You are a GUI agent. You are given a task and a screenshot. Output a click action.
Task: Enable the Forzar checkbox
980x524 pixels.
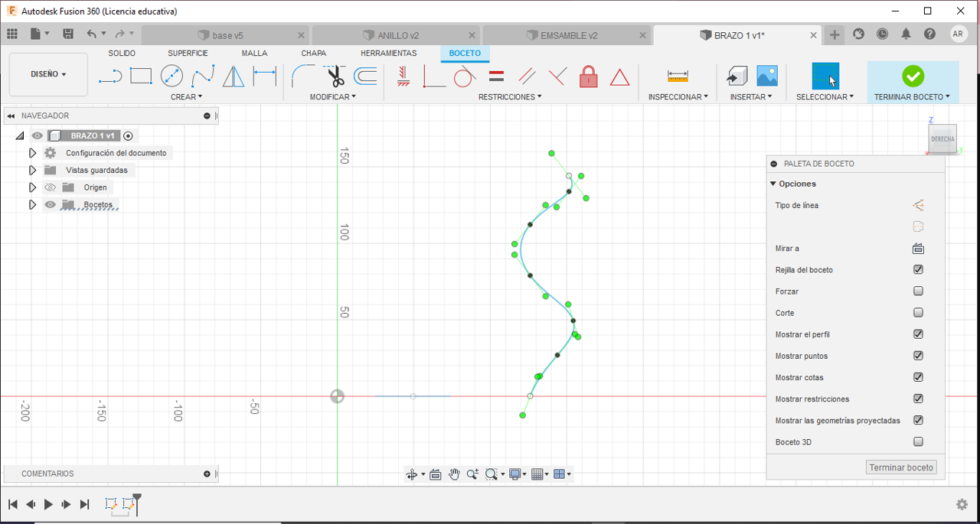click(918, 291)
